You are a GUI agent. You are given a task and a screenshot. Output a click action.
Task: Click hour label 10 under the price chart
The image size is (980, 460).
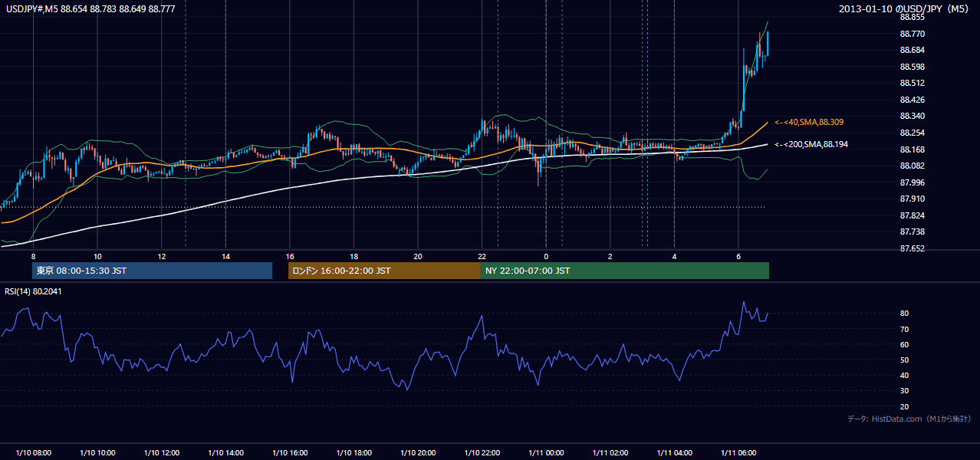pos(97,256)
